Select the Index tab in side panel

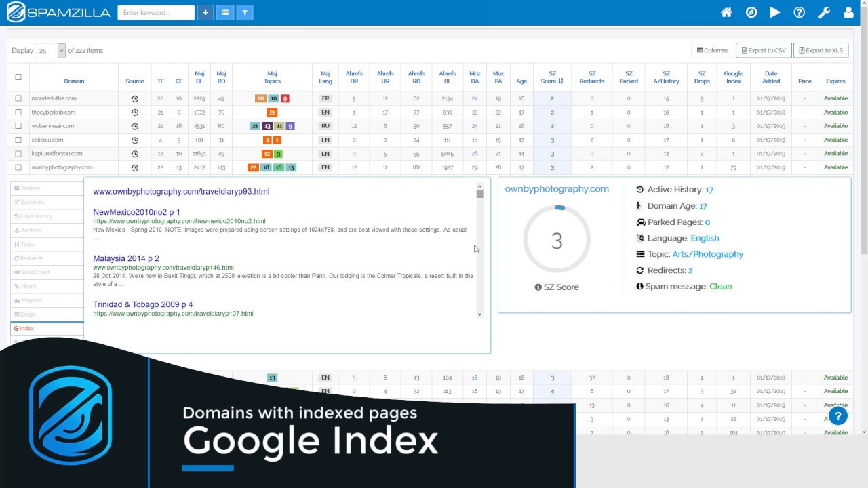(x=47, y=328)
